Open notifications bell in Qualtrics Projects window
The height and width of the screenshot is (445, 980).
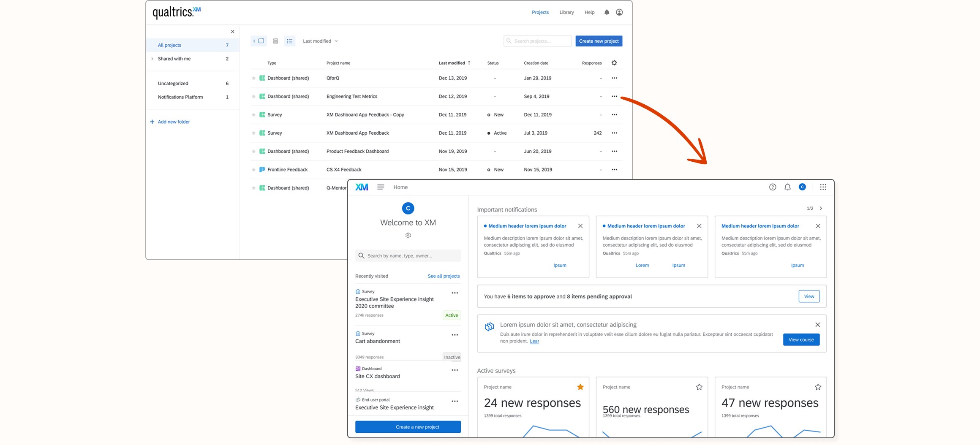(x=607, y=12)
